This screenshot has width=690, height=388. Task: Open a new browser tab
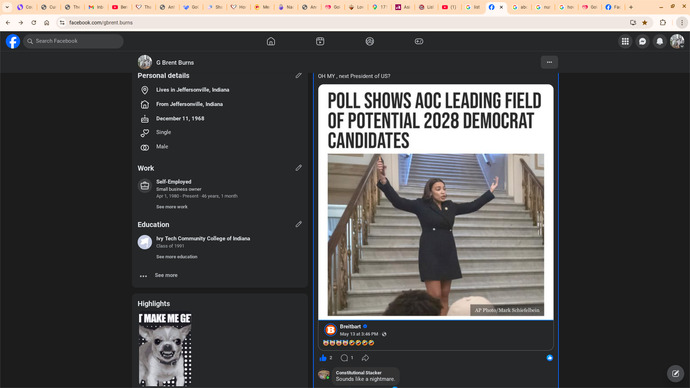point(631,7)
